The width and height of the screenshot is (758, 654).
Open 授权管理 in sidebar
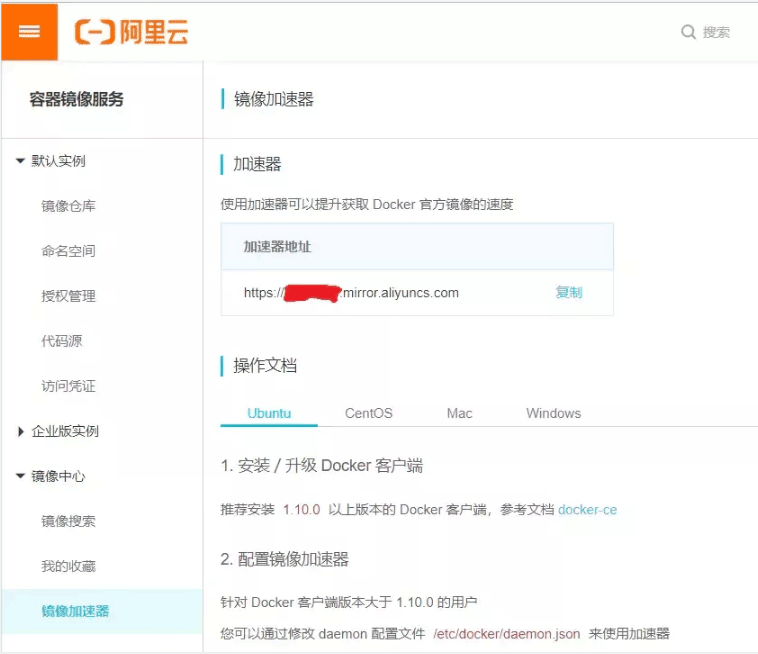[x=68, y=296]
